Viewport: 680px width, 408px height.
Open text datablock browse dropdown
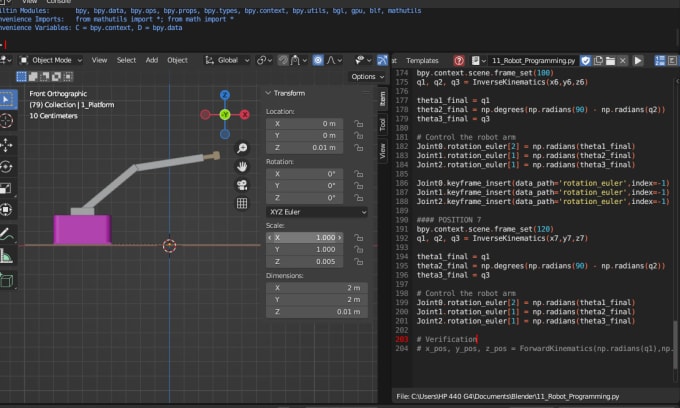[x=478, y=60]
